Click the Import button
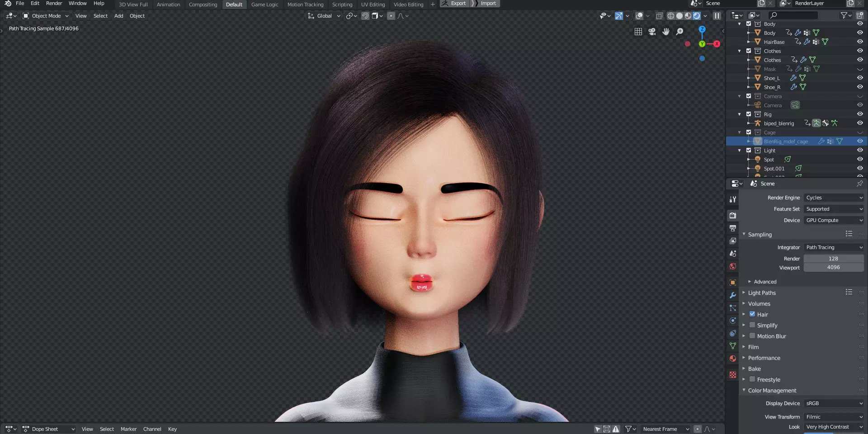 [485, 3]
